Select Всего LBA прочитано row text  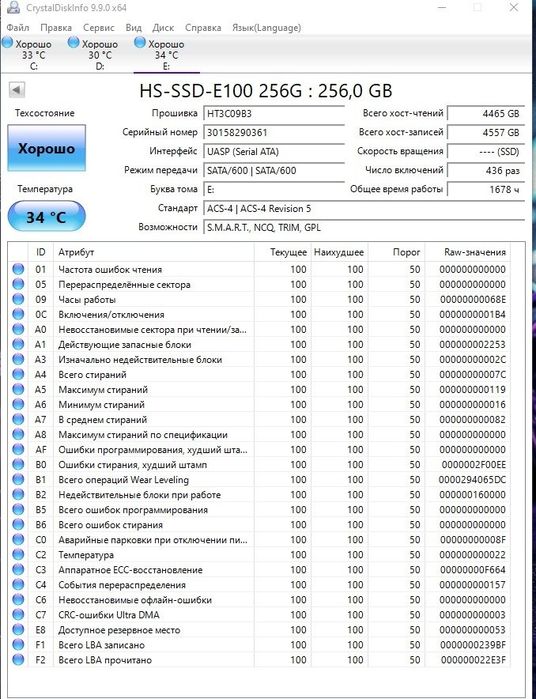pos(105,660)
